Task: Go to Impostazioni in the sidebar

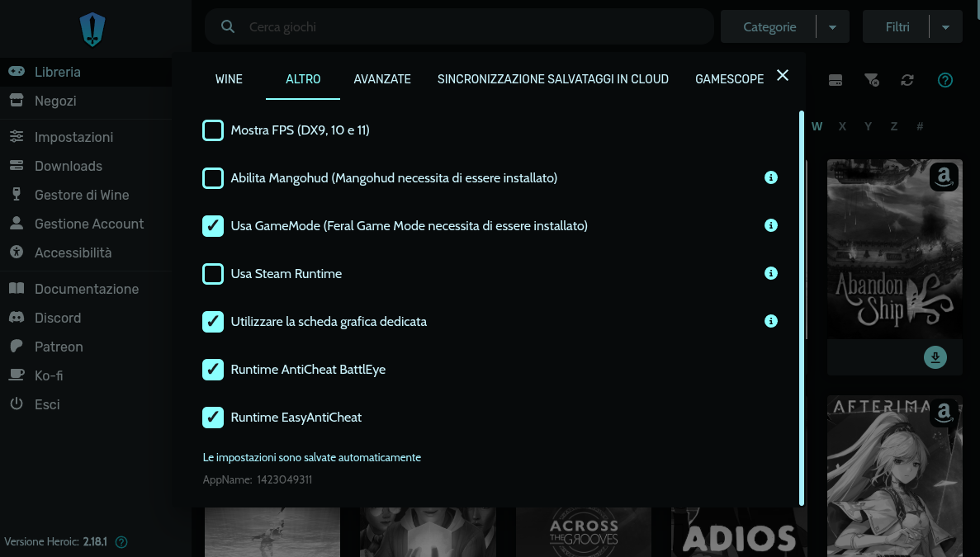Action: [x=86, y=137]
